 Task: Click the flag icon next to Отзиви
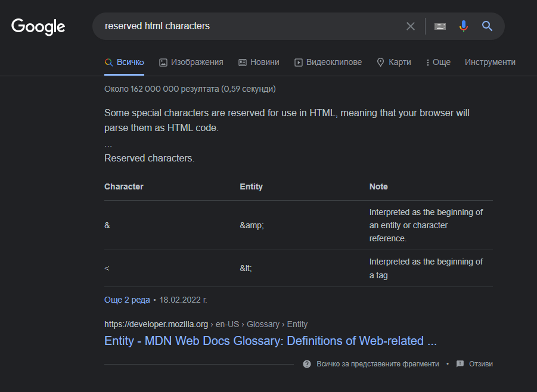coord(459,363)
